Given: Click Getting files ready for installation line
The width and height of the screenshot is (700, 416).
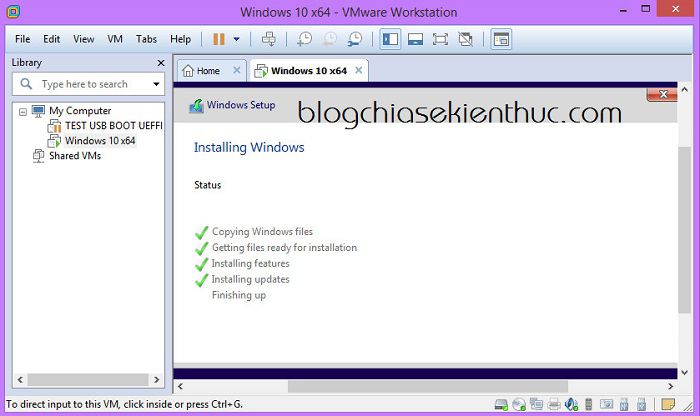Looking at the screenshot, I should pos(284,247).
